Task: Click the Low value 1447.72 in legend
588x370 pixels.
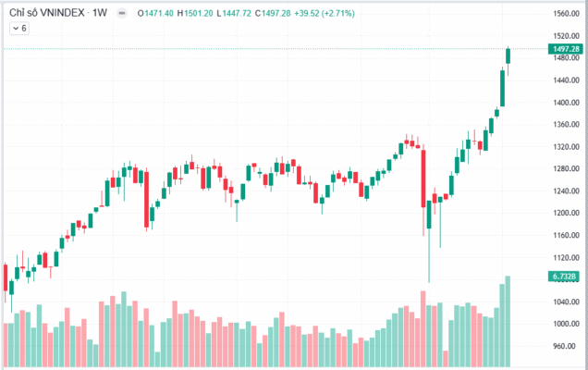Action: pos(244,14)
